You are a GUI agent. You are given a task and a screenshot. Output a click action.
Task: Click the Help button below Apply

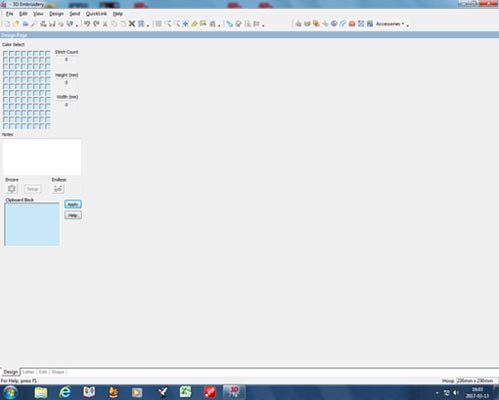coord(73,215)
